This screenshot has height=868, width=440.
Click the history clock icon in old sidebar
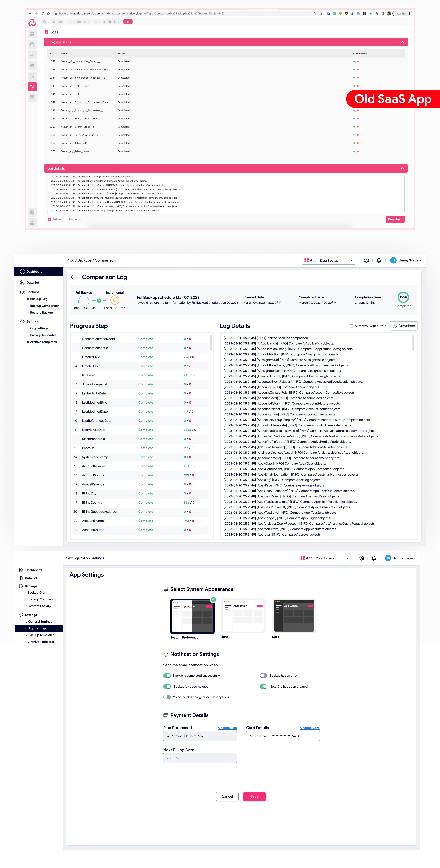[x=32, y=76]
